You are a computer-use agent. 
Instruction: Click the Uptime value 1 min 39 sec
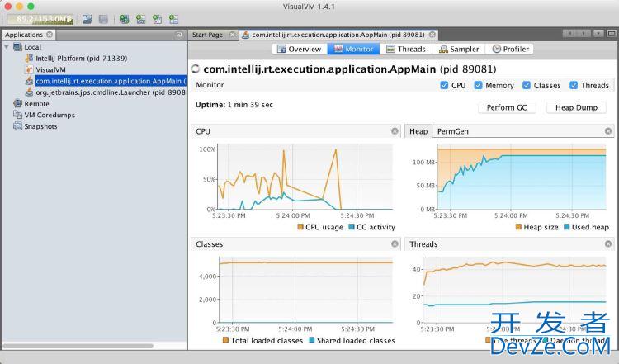coord(250,105)
